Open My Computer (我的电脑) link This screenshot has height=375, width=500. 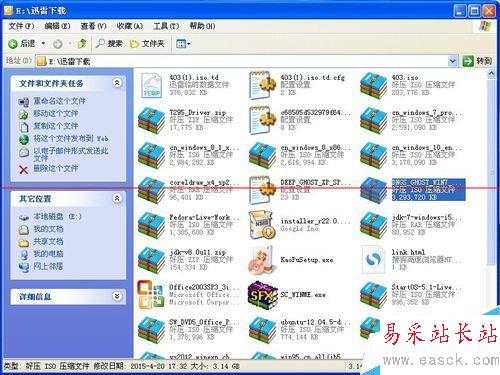pos(48,254)
